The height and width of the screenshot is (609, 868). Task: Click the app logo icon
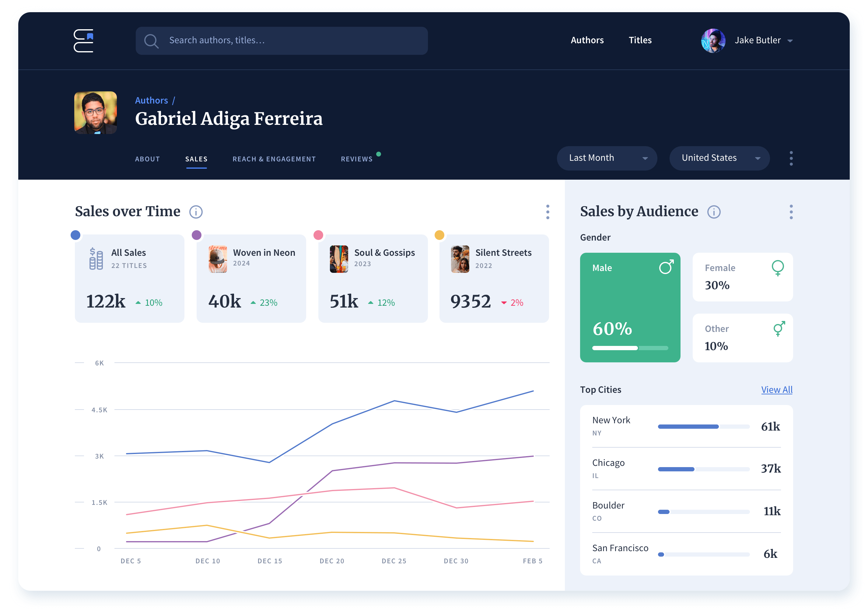click(84, 40)
